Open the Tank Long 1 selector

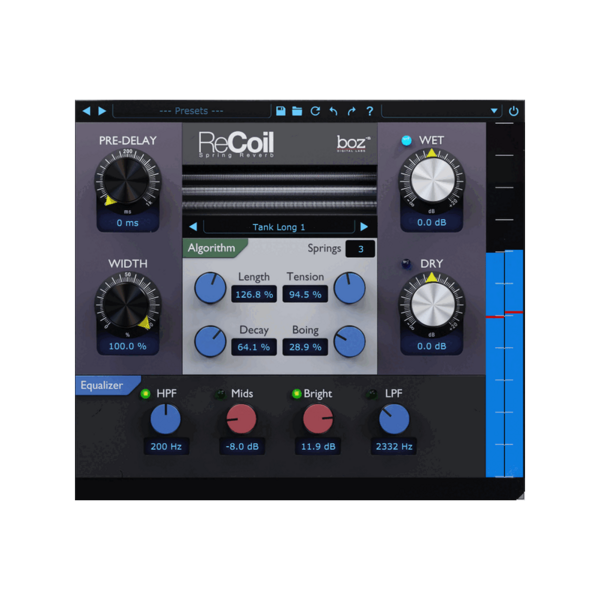click(x=279, y=227)
